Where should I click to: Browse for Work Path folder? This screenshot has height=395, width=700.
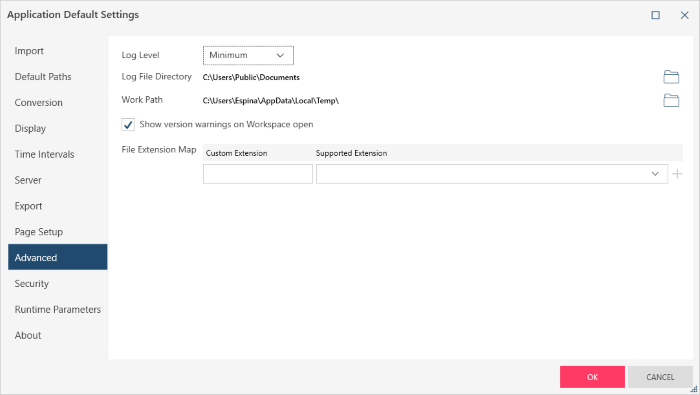(671, 100)
